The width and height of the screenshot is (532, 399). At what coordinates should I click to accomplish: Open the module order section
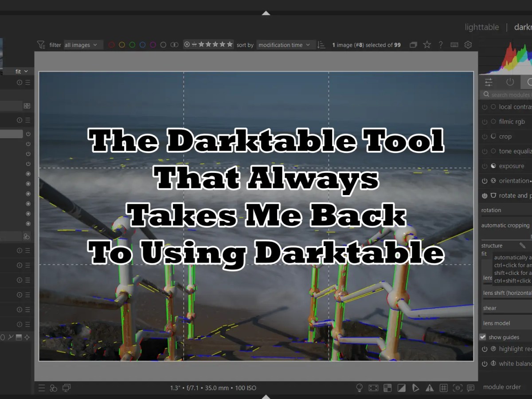502,387
